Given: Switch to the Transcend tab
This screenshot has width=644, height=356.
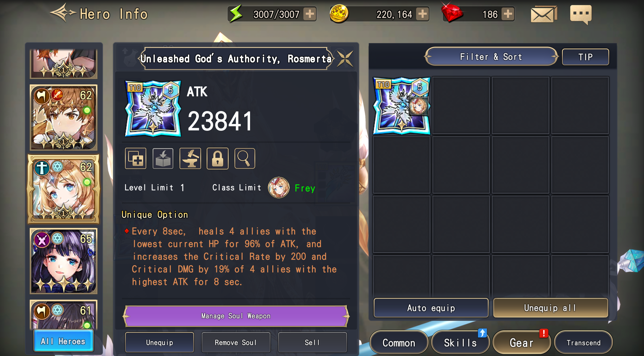Looking at the screenshot, I should pyautogui.click(x=583, y=342).
